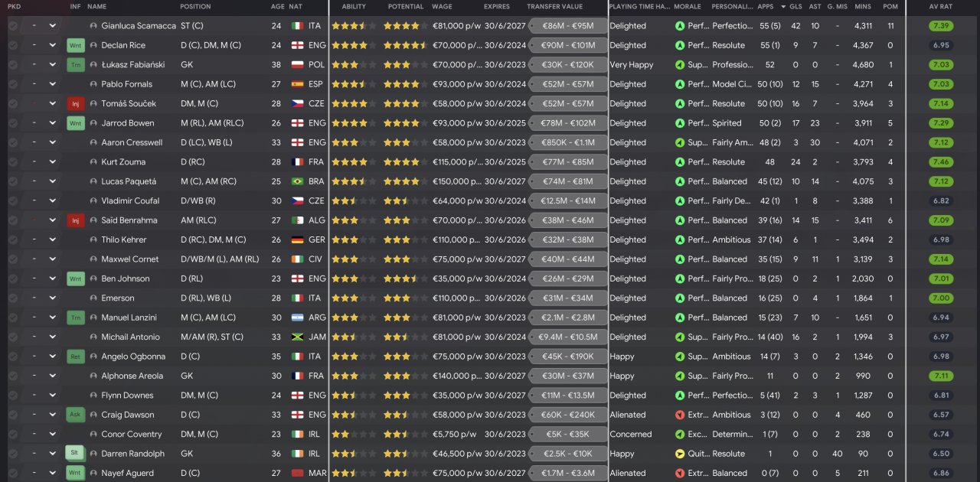Sort by the Transfer Value column header
The height and width of the screenshot is (482, 980).
pos(554,6)
